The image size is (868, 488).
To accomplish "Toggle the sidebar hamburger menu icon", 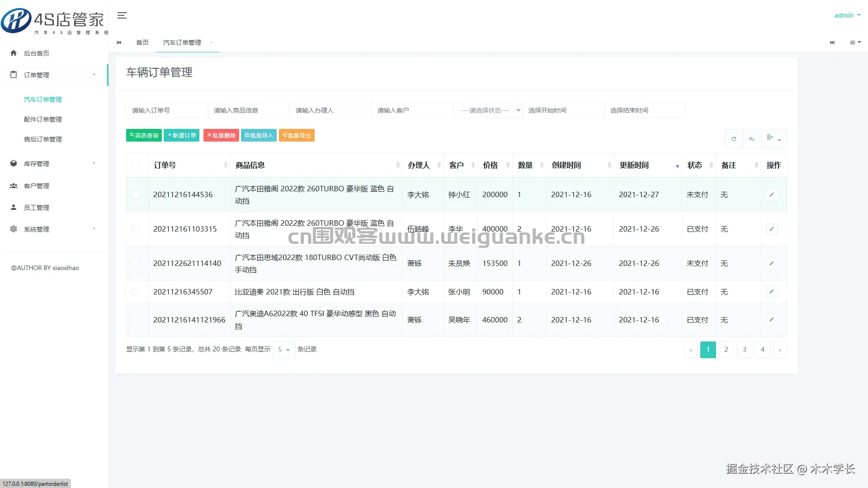I will (x=122, y=15).
